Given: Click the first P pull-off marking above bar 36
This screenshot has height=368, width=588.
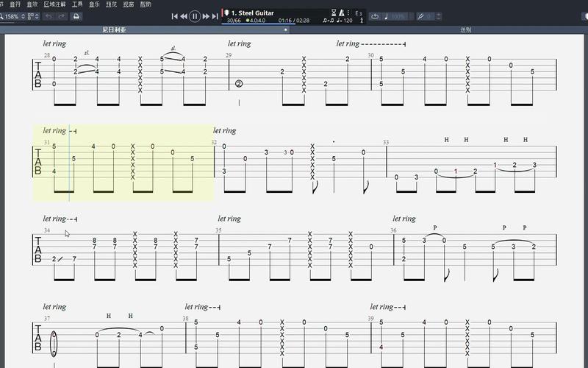Looking at the screenshot, I should [435, 227].
